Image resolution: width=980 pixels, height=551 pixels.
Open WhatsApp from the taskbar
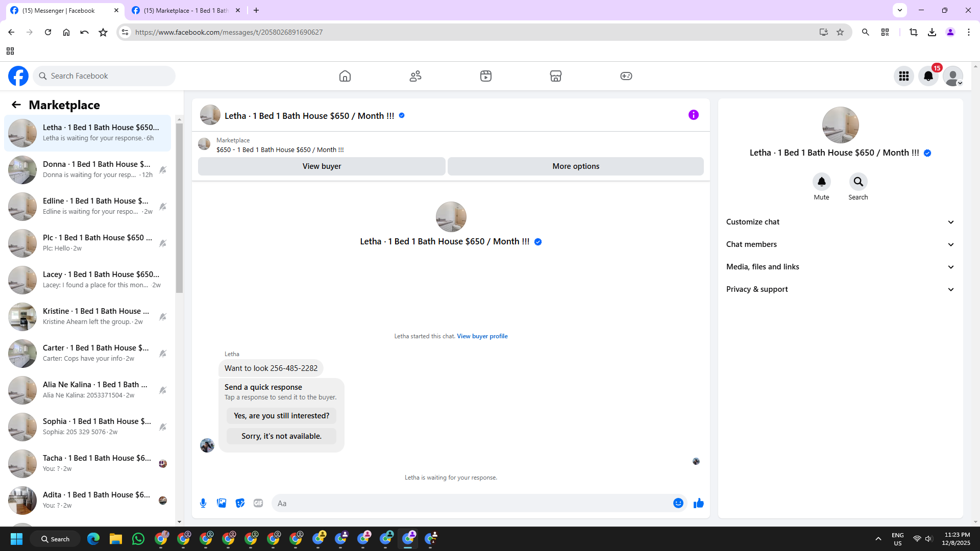(x=138, y=539)
